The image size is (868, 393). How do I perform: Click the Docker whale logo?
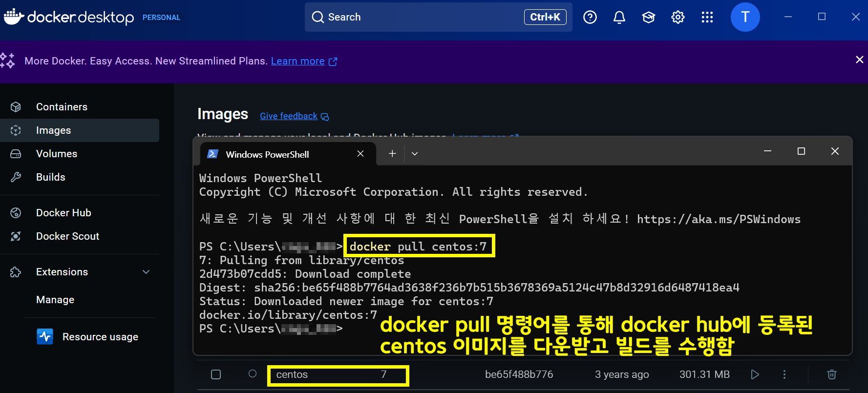tap(14, 17)
